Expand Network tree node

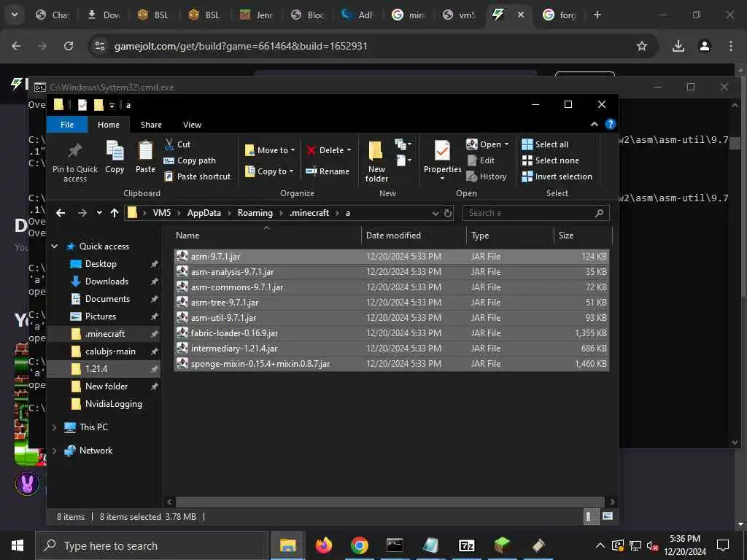tap(54, 451)
